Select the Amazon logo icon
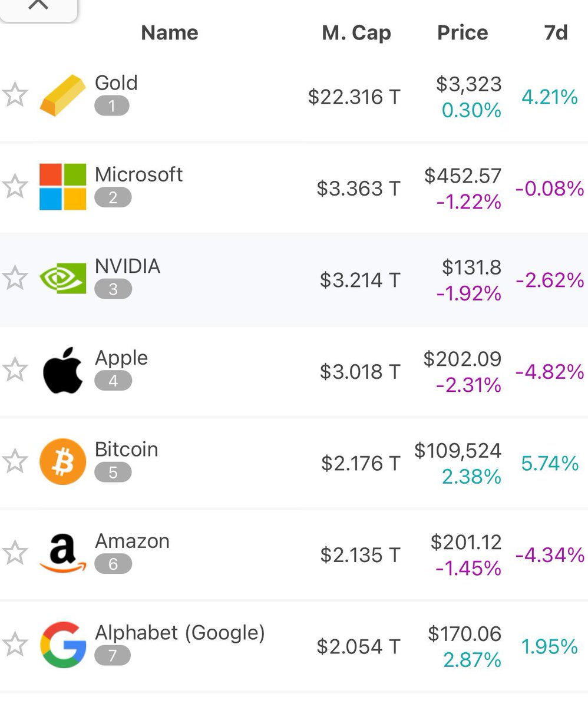This screenshot has width=588, height=707. (x=62, y=553)
